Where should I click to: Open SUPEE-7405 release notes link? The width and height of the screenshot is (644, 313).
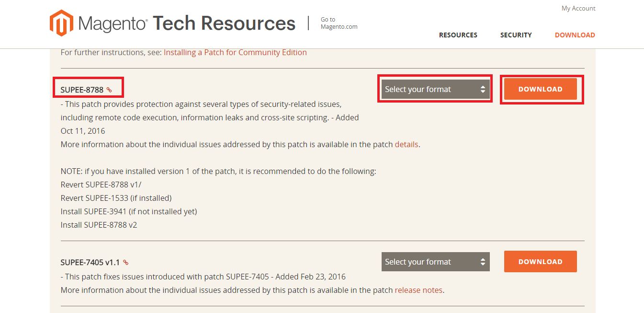(x=419, y=290)
